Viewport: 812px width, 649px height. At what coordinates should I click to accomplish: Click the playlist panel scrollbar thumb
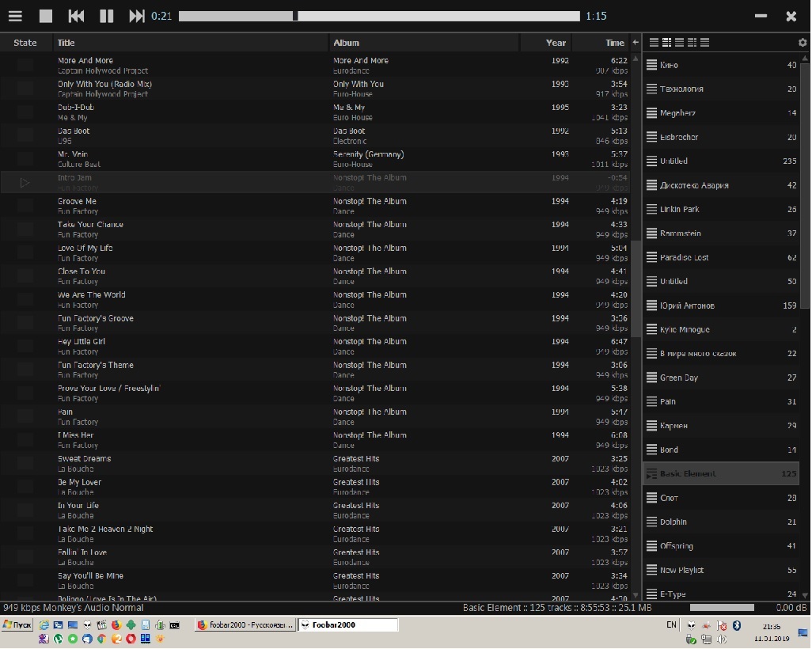tap(804, 185)
